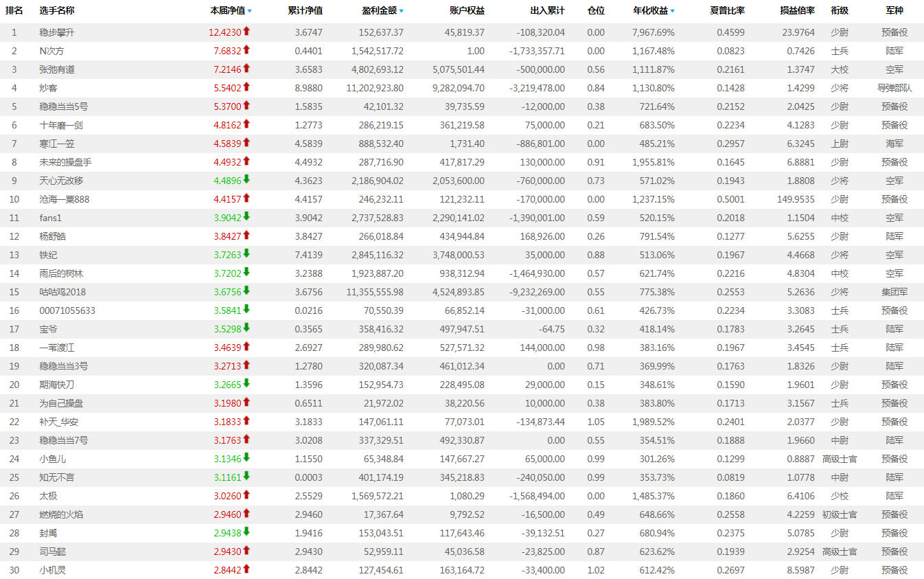The image size is (924, 579).
Task: Click the red up arrow for 十年磨一剑
Action: click(246, 124)
